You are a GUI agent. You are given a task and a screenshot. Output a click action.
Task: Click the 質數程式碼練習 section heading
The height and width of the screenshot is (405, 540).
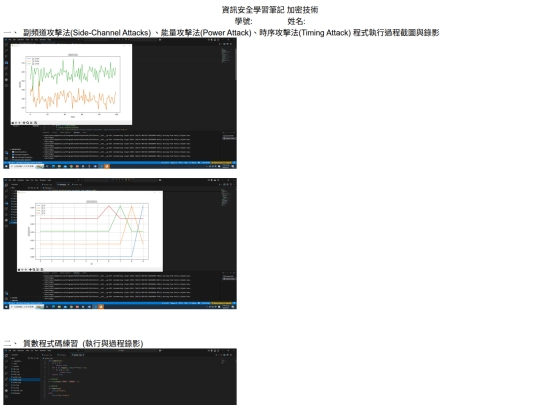point(73,343)
